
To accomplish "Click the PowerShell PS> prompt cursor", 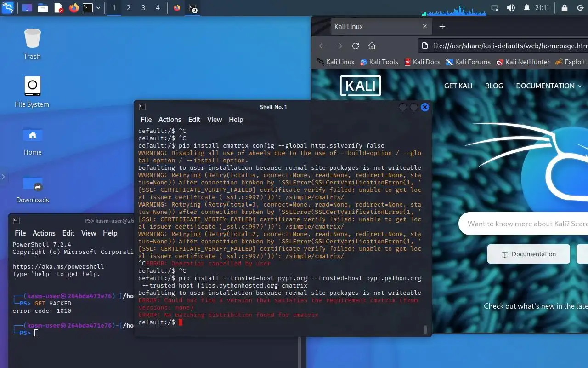I will 36,333.
